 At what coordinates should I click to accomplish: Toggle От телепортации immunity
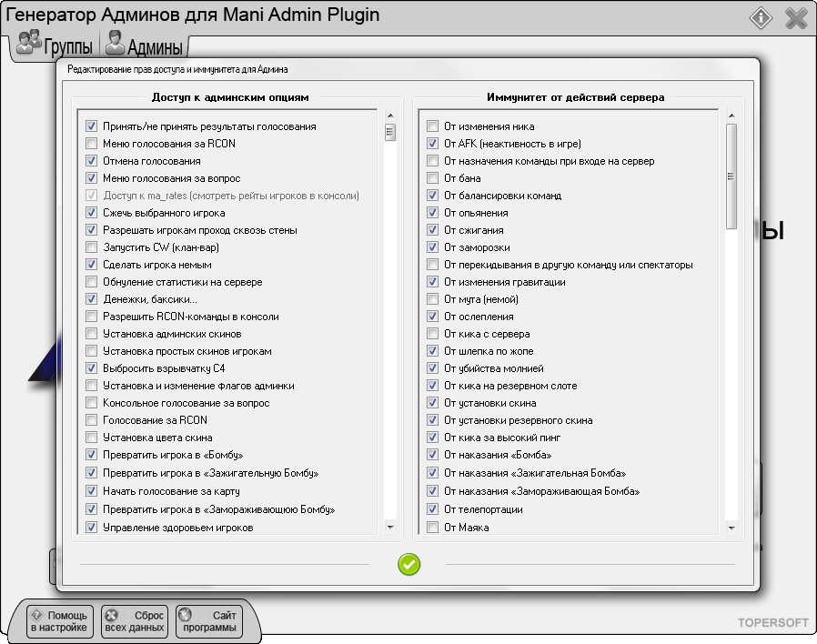(x=432, y=509)
